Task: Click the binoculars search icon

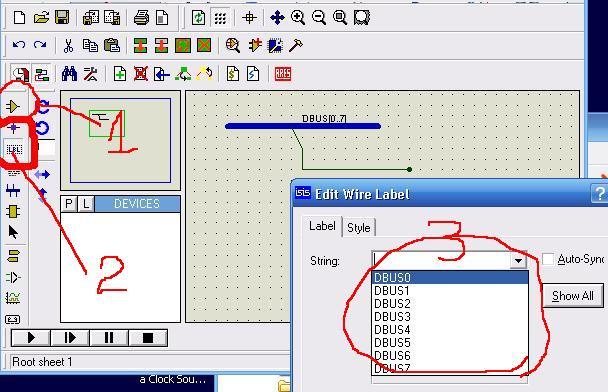Action: (69, 74)
